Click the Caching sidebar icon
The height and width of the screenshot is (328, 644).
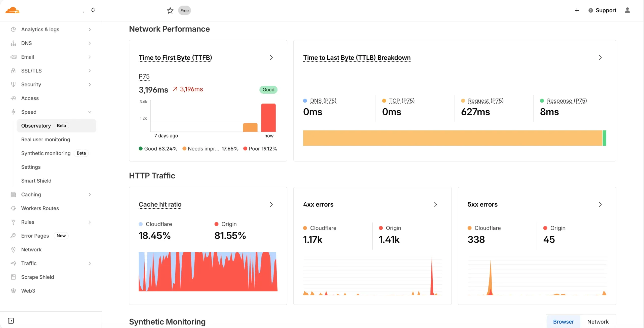(x=13, y=194)
